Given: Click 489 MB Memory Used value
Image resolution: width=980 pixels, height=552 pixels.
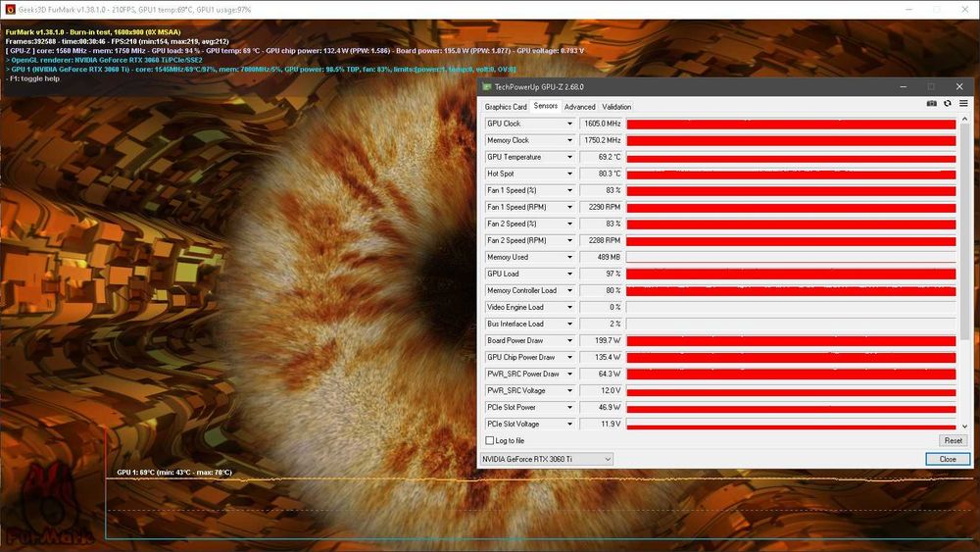Looking at the screenshot, I should (602, 257).
